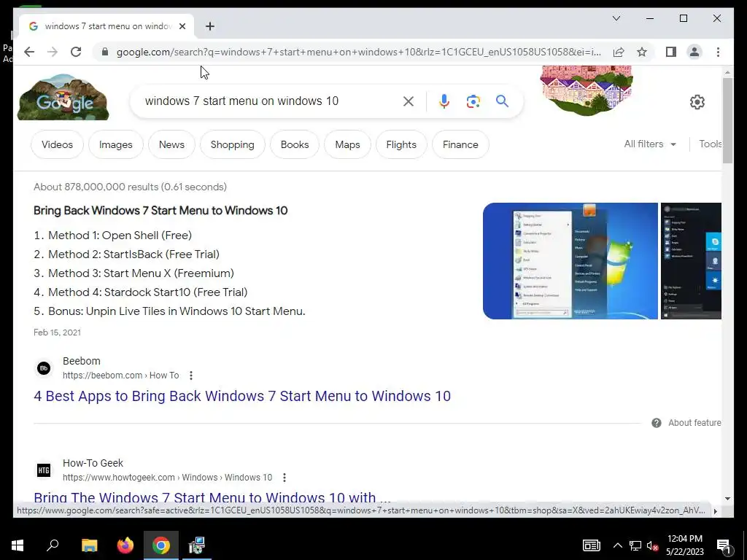Click 'Method 4: Stardock Start10' text

(147, 292)
